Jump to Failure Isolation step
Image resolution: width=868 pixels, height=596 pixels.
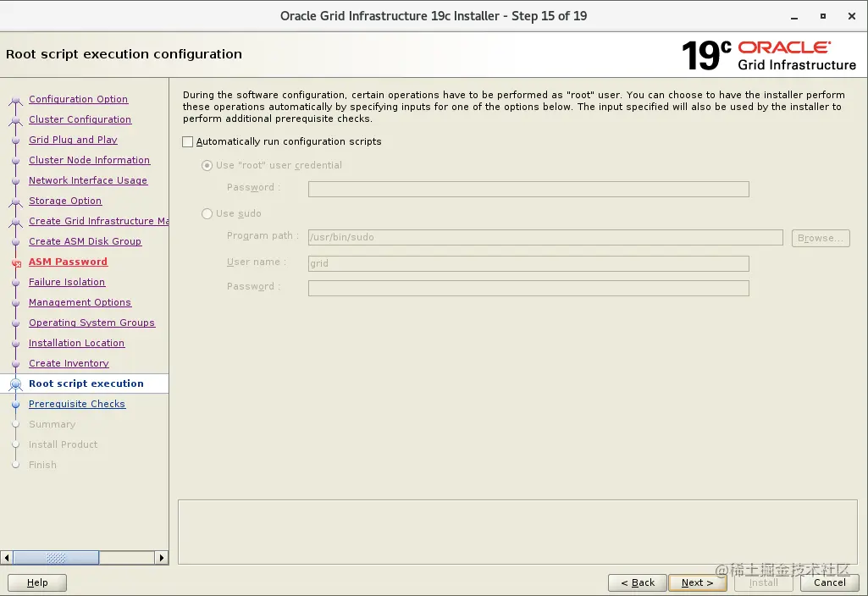coord(66,282)
